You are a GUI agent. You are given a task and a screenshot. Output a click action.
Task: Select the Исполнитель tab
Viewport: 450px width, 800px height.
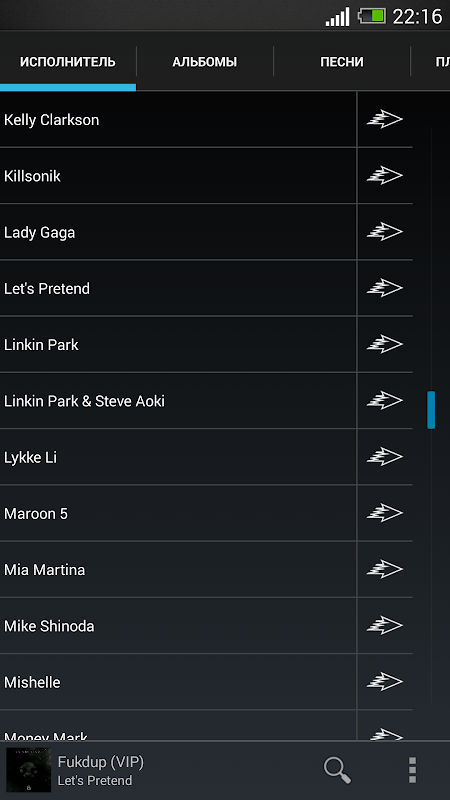click(68, 62)
